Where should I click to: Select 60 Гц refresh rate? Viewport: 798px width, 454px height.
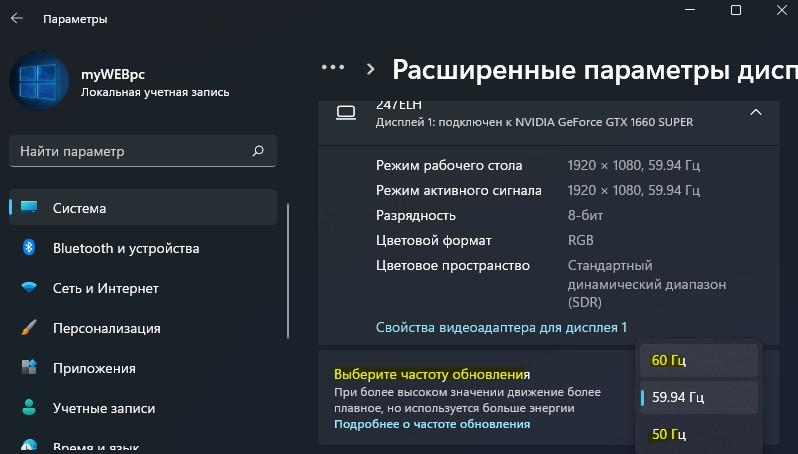click(699, 360)
